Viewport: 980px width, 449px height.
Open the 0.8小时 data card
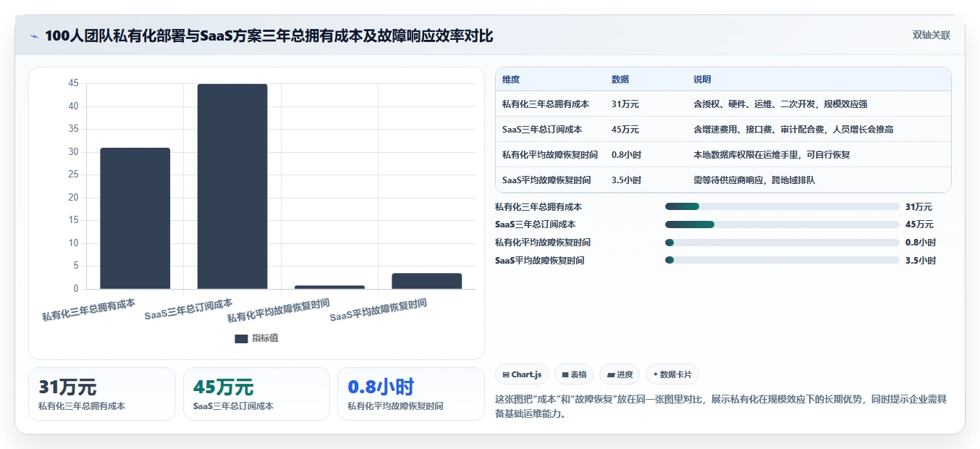click(411, 394)
